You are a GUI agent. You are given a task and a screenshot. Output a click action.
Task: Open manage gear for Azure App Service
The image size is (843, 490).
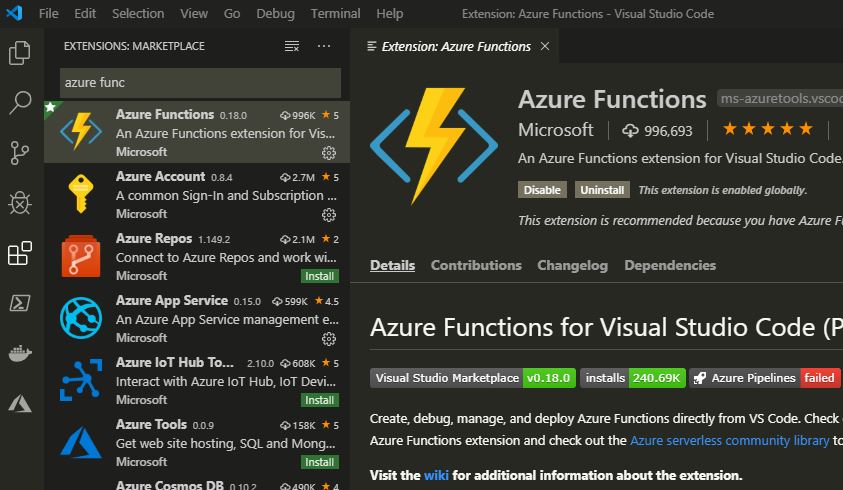pos(328,339)
